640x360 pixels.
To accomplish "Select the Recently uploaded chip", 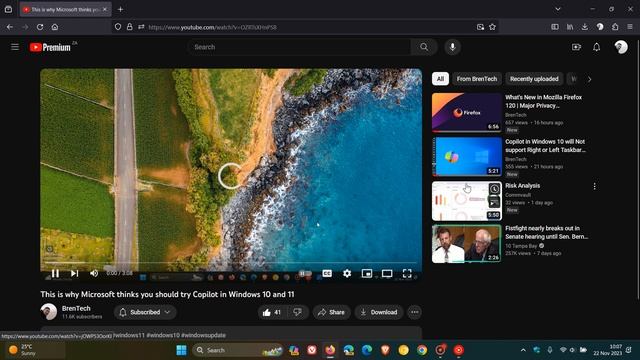I will point(534,79).
